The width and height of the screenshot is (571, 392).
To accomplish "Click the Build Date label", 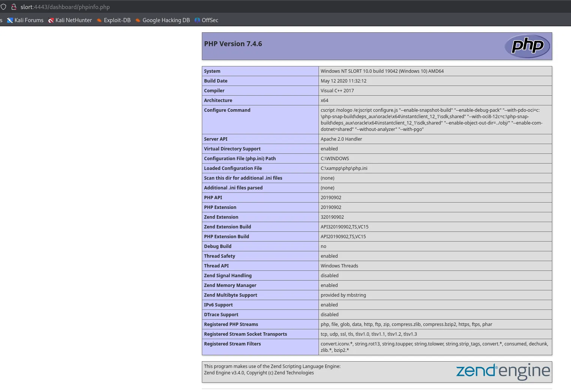I will (x=216, y=81).
